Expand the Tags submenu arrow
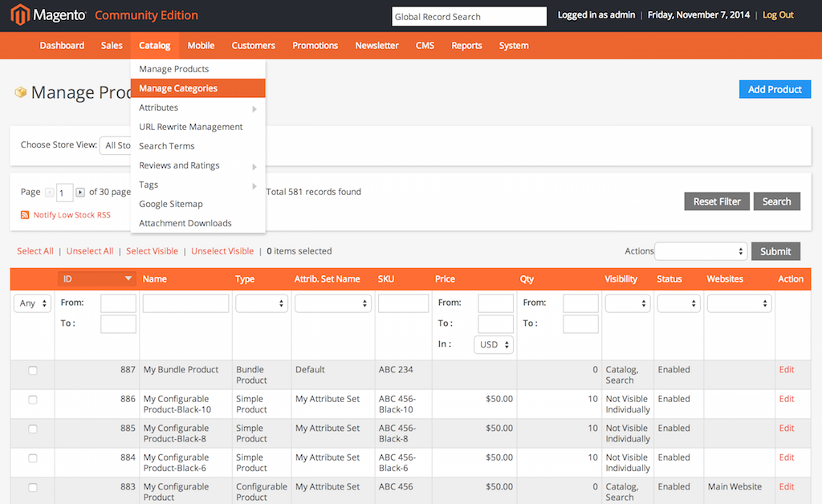822x504 pixels. point(254,186)
